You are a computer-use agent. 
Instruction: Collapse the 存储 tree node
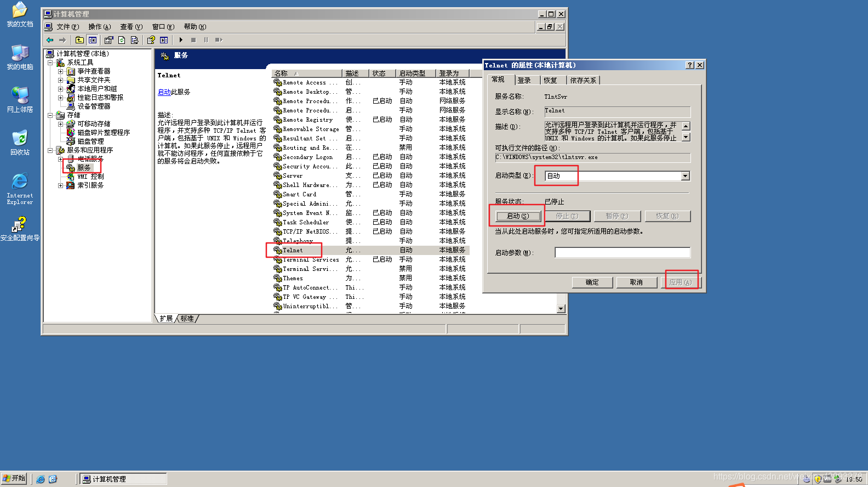click(50, 115)
